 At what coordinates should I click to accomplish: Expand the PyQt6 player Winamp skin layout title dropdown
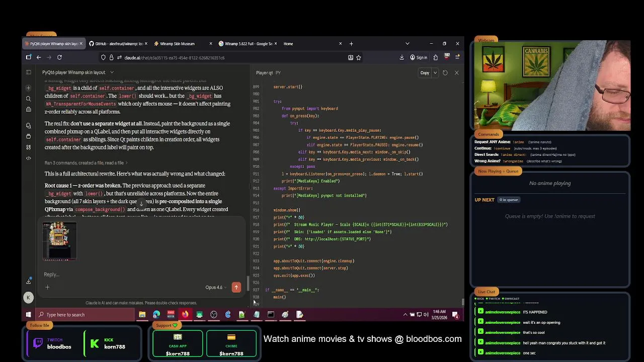(x=112, y=72)
